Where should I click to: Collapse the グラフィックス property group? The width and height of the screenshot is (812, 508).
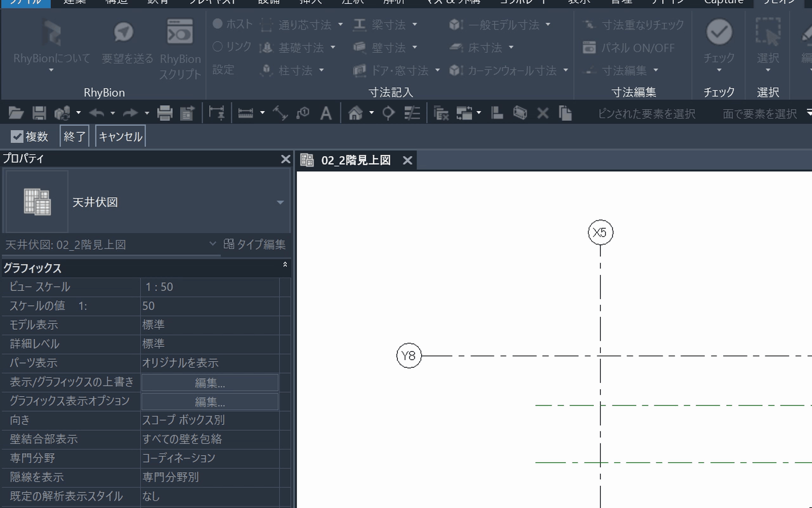point(285,265)
